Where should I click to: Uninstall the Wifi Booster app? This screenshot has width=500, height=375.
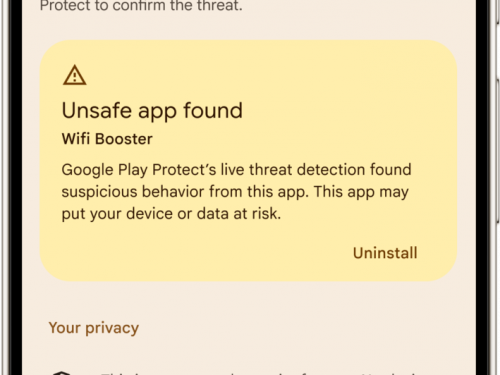385,253
